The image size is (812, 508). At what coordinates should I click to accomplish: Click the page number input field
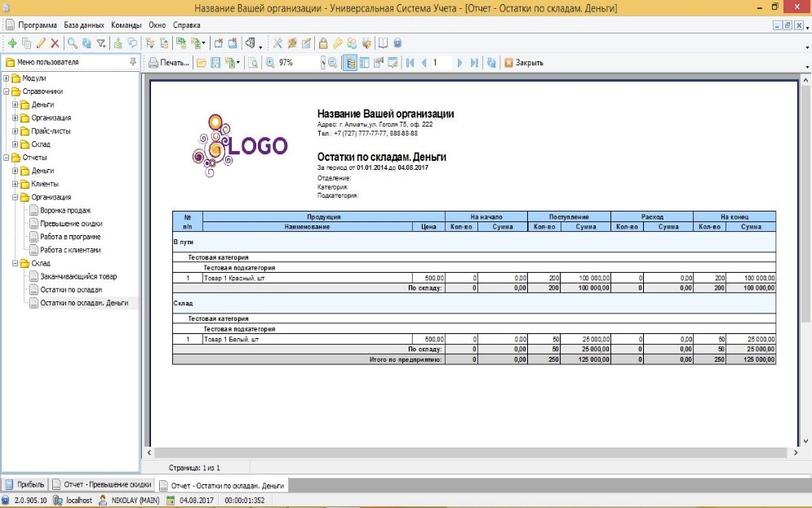pyautogui.click(x=441, y=63)
